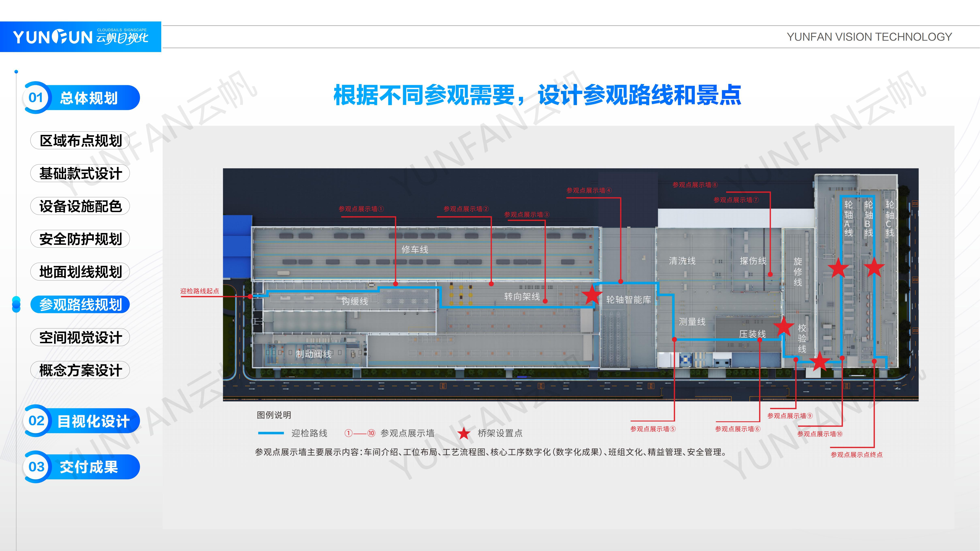Select 基础款式设计 sidebar item

tap(80, 173)
